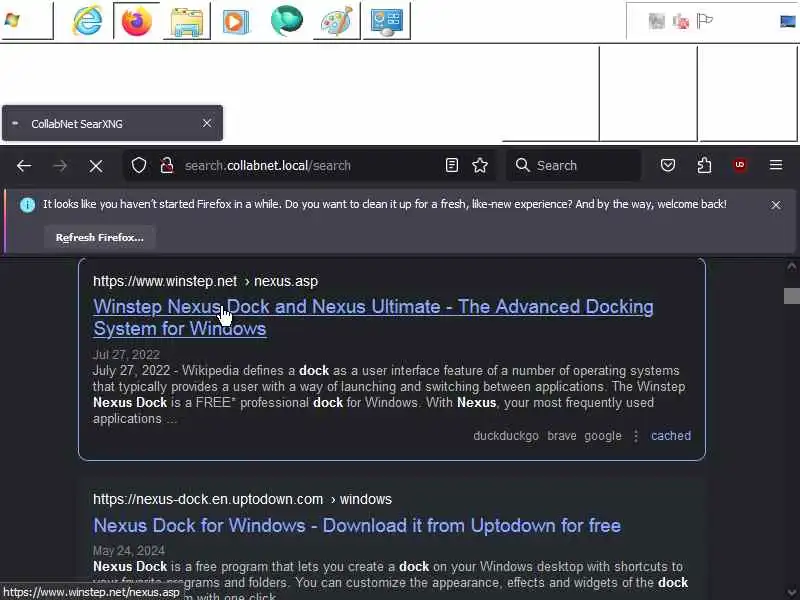The image size is (800, 600).
Task: Open Firefox hamburger menu
Action: coord(776,165)
